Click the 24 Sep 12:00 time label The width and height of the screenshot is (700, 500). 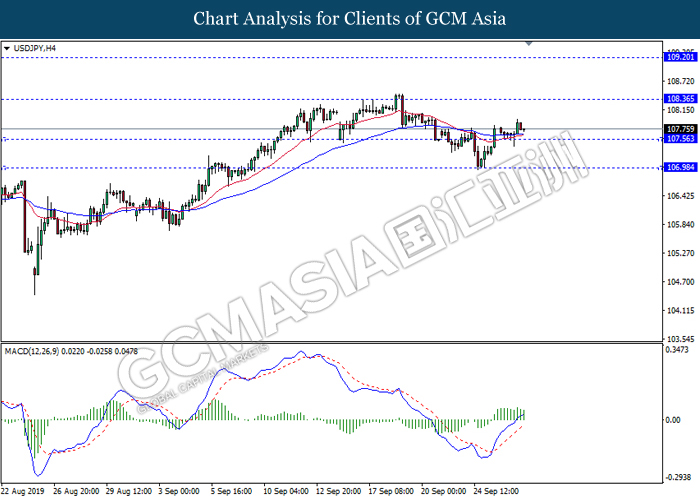tap(496, 492)
